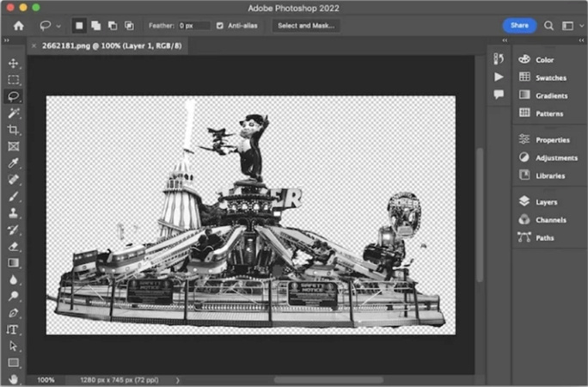Enable New selection mode button
This screenshot has width=588, height=387.
coord(79,26)
